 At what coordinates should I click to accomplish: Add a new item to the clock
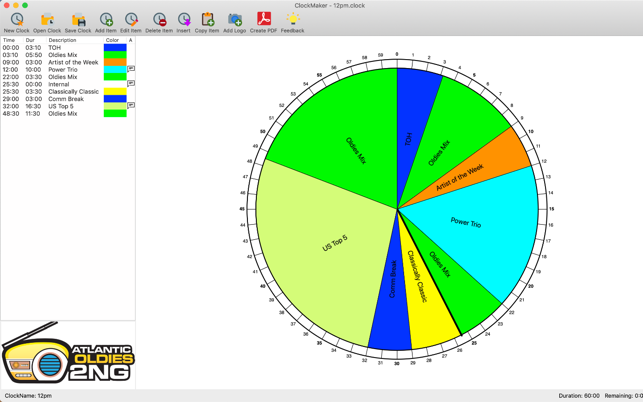(105, 21)
